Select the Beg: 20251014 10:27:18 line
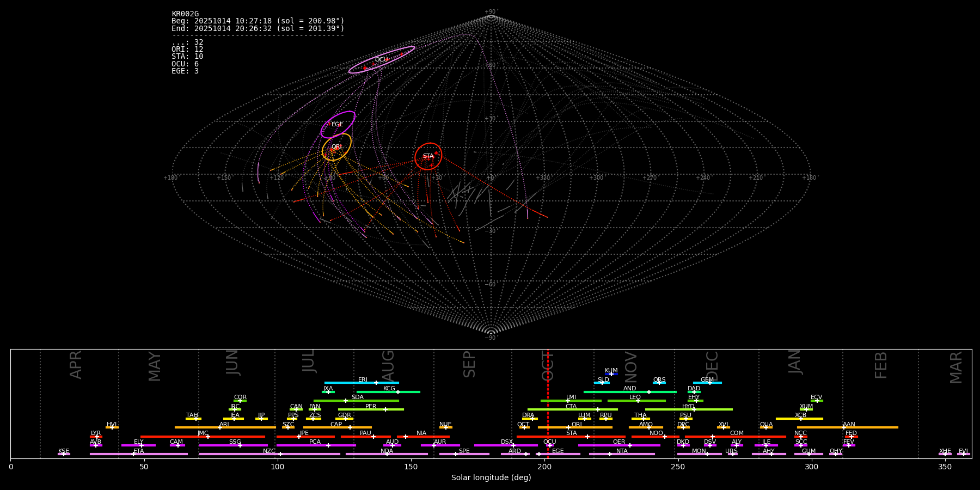Screen dimensions: 980x490 tap(258, 21)
